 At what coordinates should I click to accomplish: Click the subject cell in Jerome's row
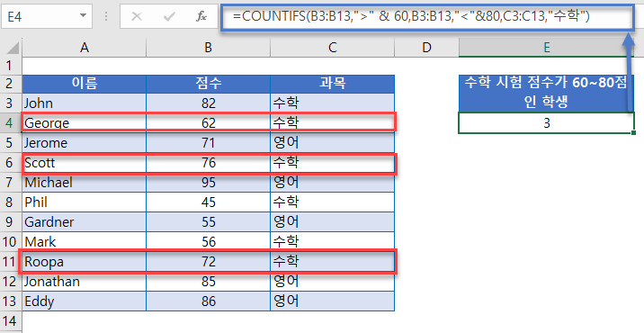pos(332,143)
